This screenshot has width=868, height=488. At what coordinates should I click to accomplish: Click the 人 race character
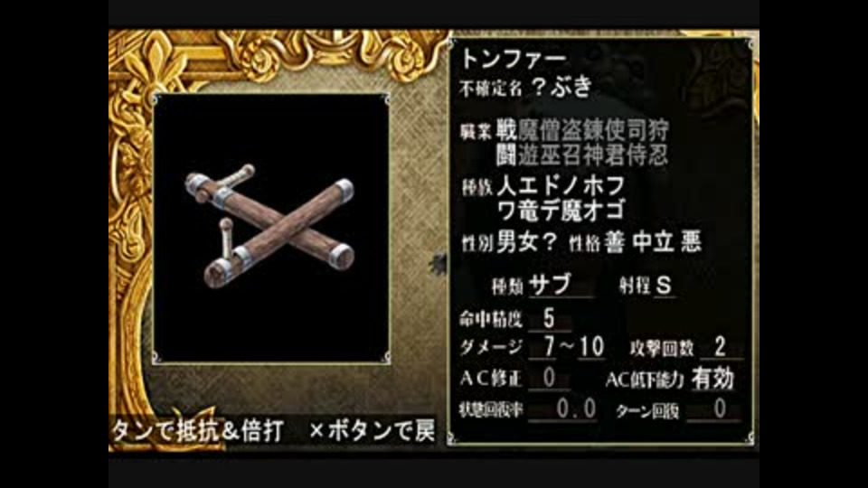pos(506,186)
